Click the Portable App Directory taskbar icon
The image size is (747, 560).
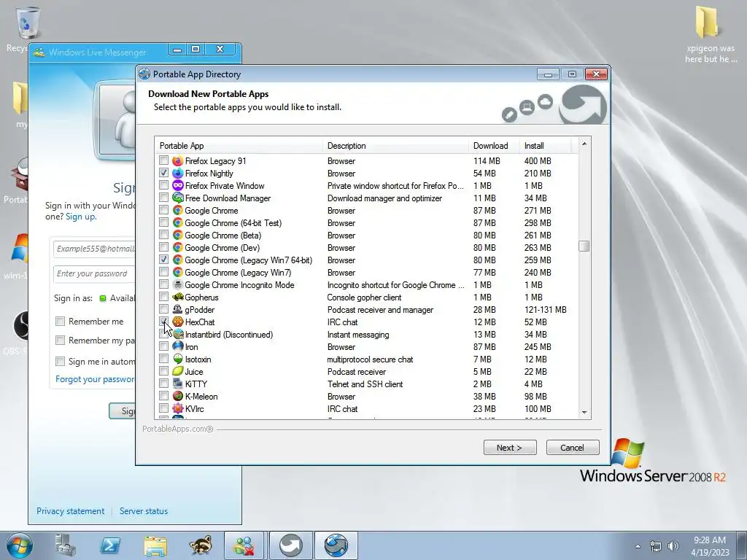[x=336, y=545]
